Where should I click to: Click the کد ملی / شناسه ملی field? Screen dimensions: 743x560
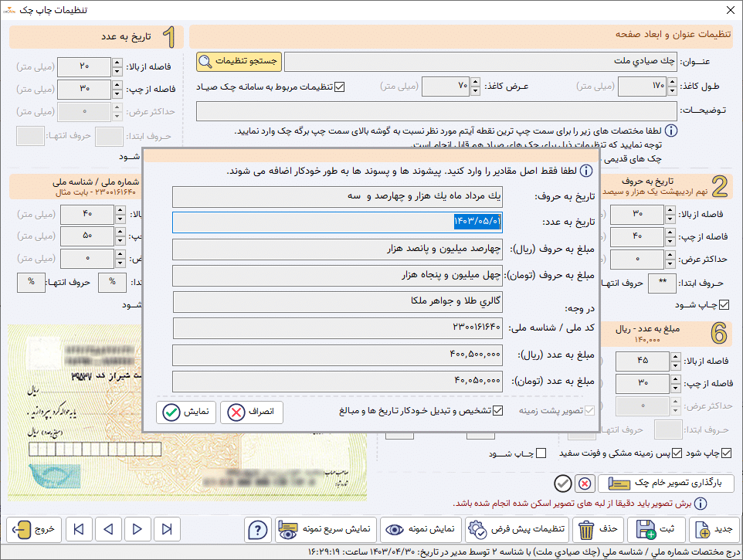click(337, 328)
